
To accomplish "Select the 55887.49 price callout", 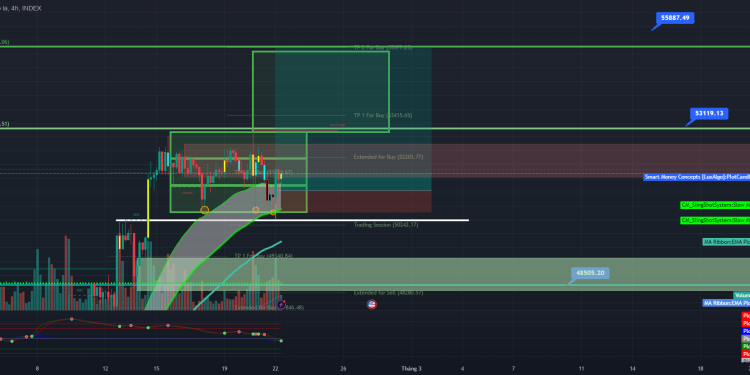I will pos(674,18).
